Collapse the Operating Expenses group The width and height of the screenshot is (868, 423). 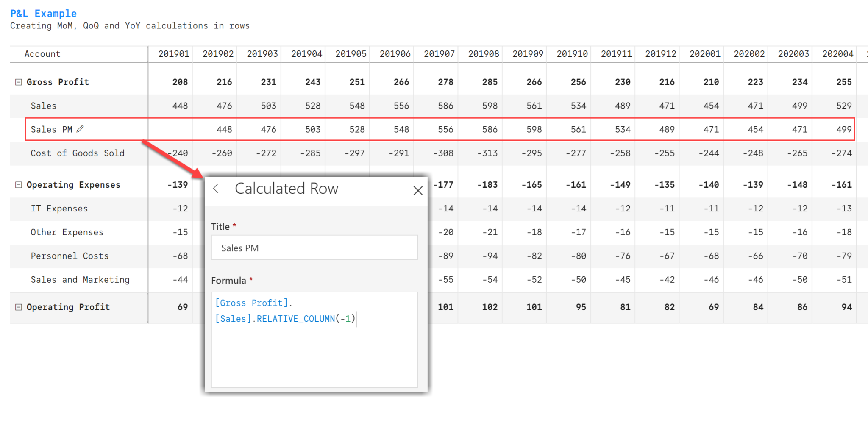(x=18, y=184)
